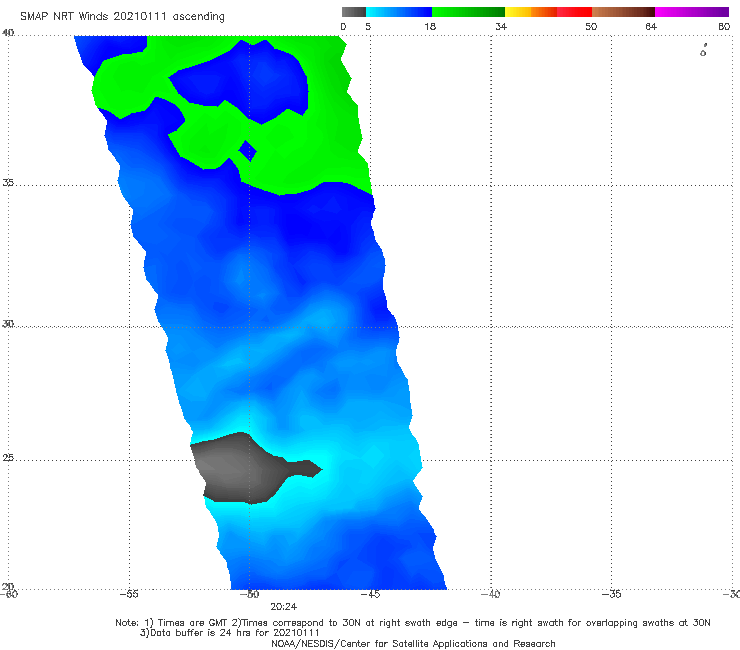This screenshot has height=650, width=740.
Task: Click the gray segment of the color bar
Action: [x=354, y=12]
